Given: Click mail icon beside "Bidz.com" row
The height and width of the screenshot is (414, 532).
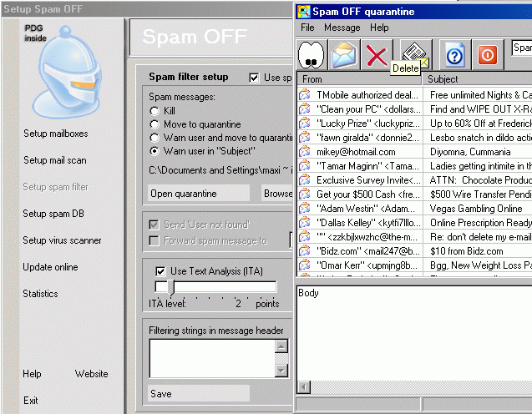Looking at the screenshot, I should [305, 251].
